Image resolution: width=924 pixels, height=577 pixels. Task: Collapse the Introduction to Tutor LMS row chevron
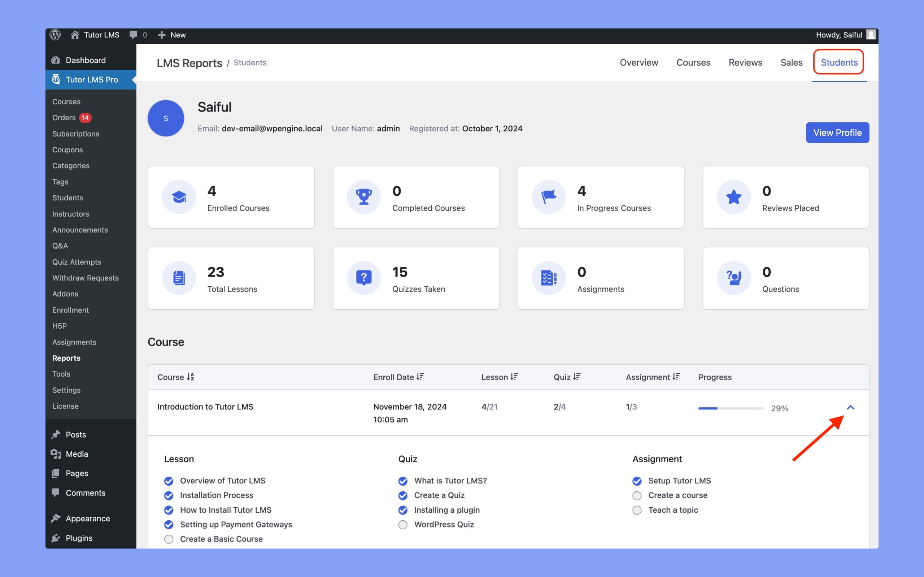pos(850,408)
